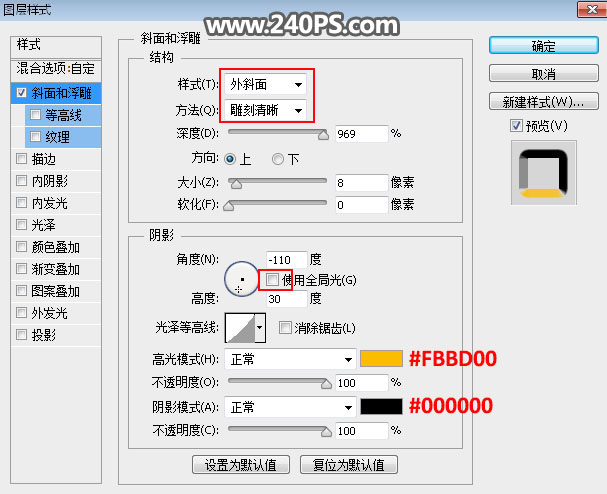This screenshot has height=494, width=607.
Task: Click the 光泽等高线 contour thumbnail
Action: tap(240, 328)
